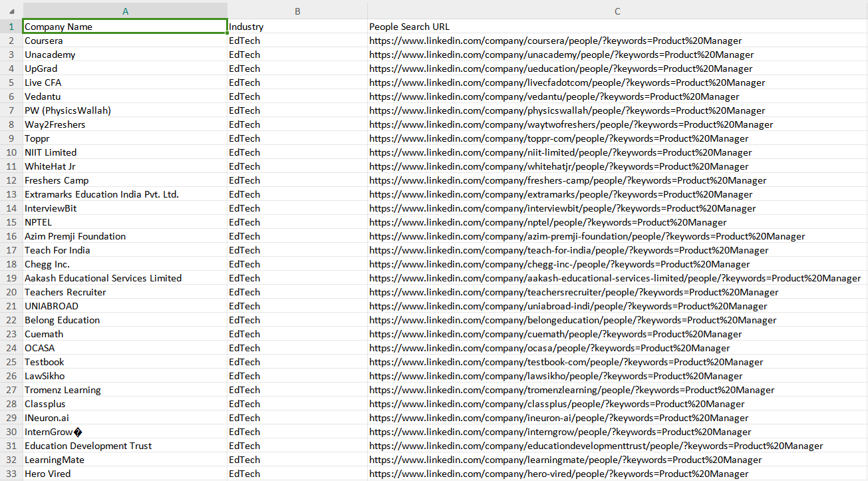This screenshot has width=868, height=481.
Task: Select the 'NPTEL' cell
Action: click(x=125, y=222)
